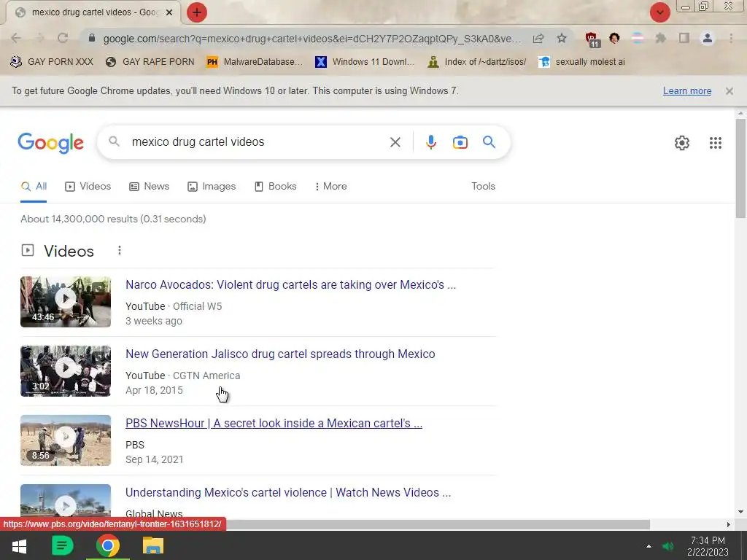Click the 'CGTN America' channel text
The width and height of the screenshot is (747, 560).
pos(206,376)
